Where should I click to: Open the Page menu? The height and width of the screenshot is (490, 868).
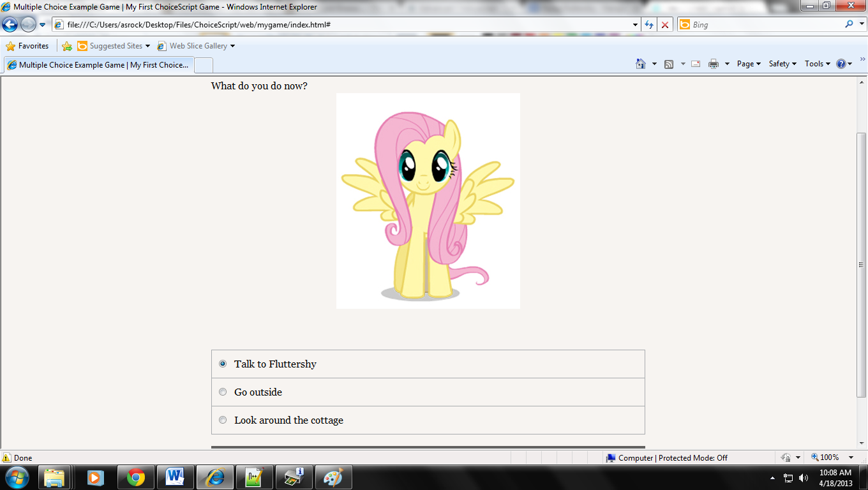click(x=749, y=64)
